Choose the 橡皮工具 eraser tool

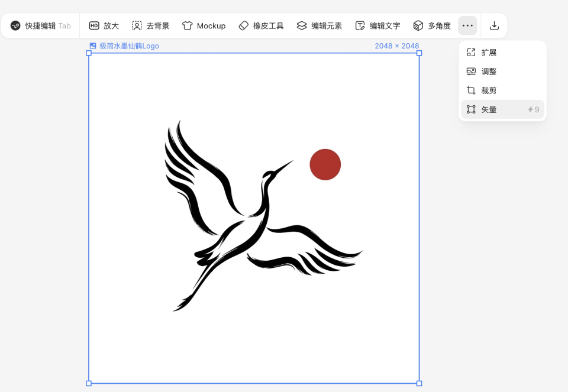click(x=261, y=25)
